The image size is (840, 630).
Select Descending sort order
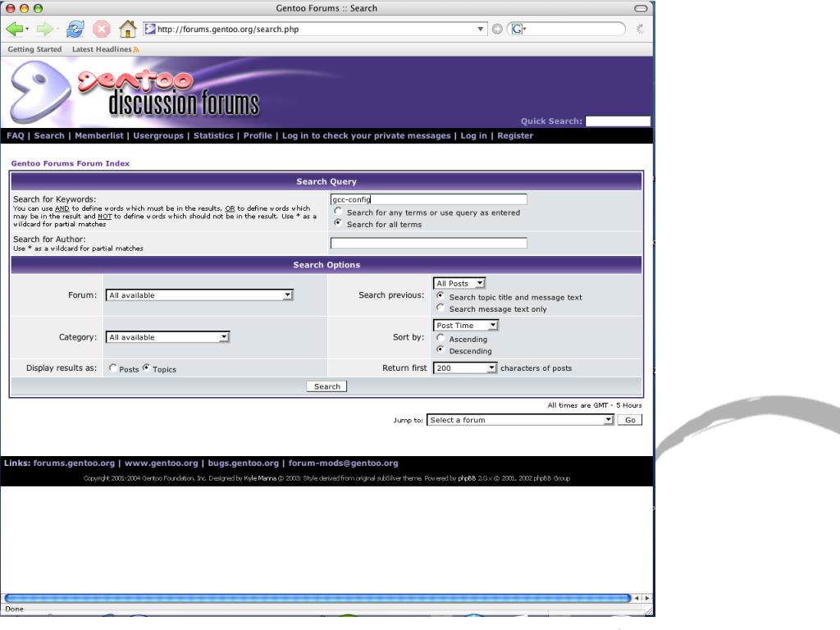pos(441,349)
